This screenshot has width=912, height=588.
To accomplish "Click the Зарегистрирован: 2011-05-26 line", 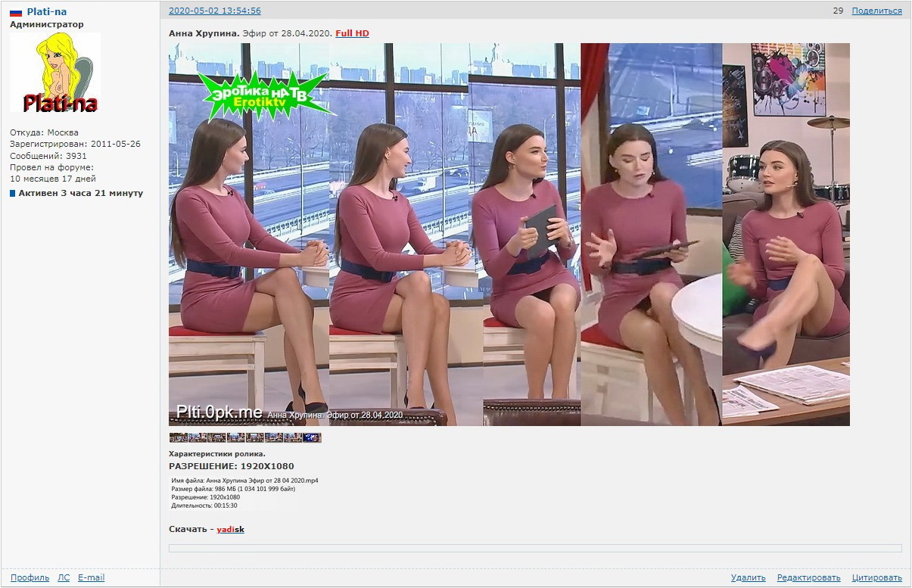I will [75, 144].
